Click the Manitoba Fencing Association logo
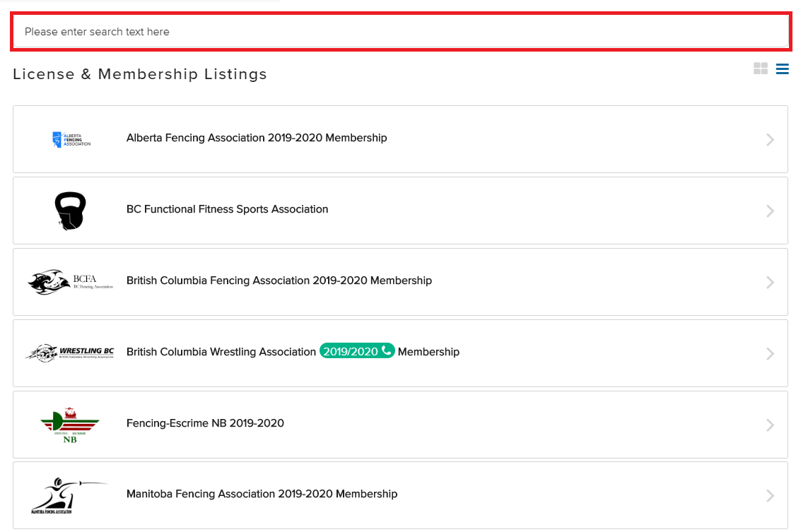 click(70, 495)
